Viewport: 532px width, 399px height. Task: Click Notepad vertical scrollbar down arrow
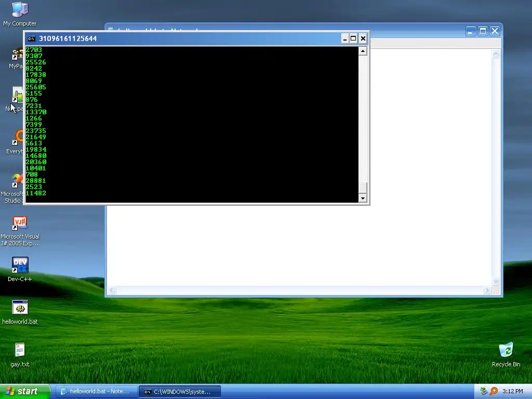tap(496, 281)
